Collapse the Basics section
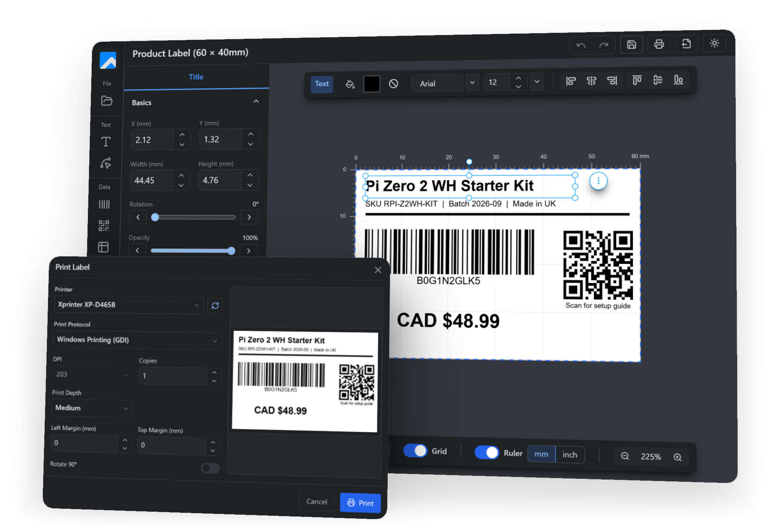 (x=256, y=102)
